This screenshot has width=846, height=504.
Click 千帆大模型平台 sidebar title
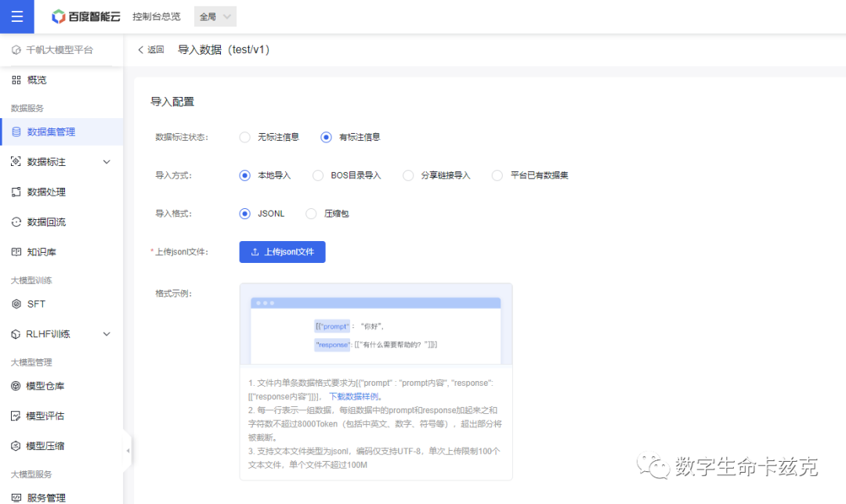tap(60, 50)
